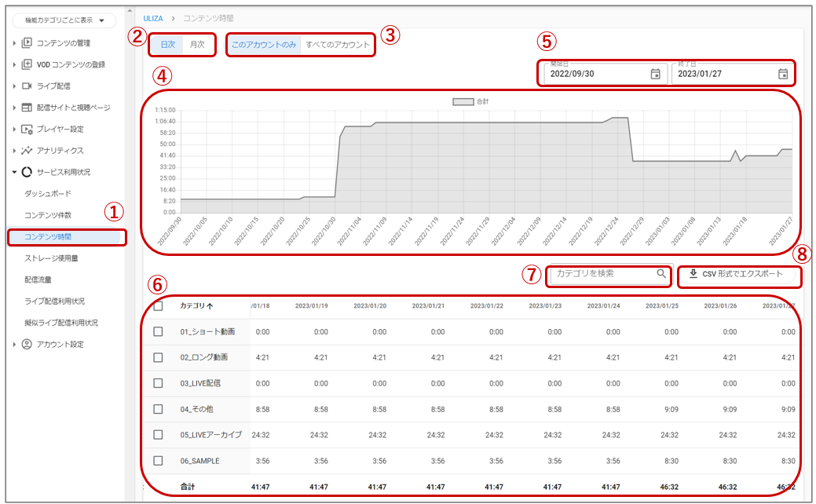This screenshot has height=504, width=816.
Task: Toggle the 合計 legend swatch in chart
Action: pyautogui.click(x=463, y=102)
